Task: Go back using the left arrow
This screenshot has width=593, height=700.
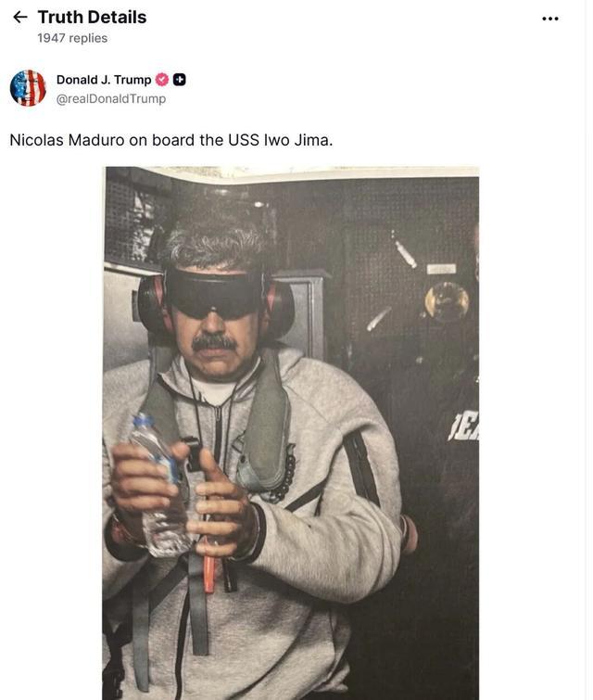Action: [x=20, y=18]
